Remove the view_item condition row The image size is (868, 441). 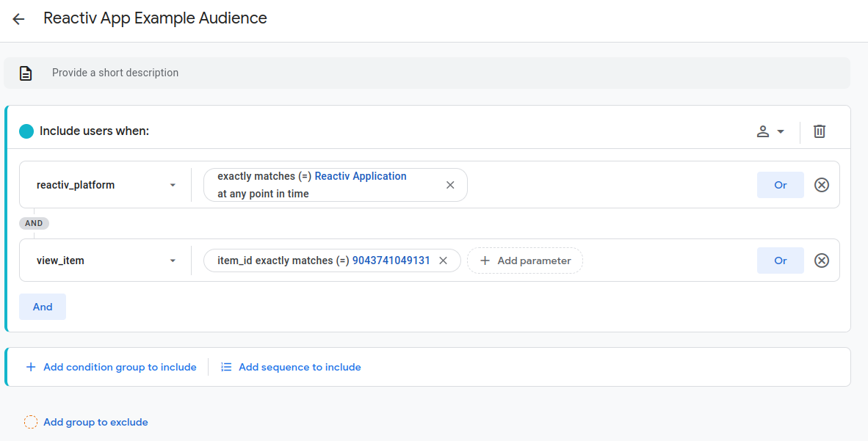[822, 260]
